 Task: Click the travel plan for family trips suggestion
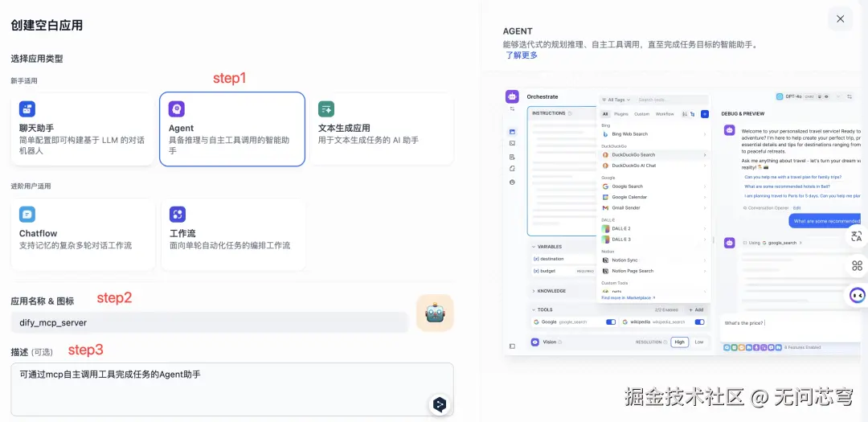click(793, 177)
